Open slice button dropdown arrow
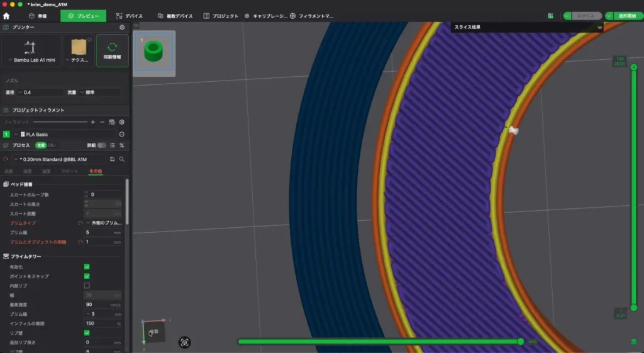The image size is (644, 353). (x=567, y=16)
